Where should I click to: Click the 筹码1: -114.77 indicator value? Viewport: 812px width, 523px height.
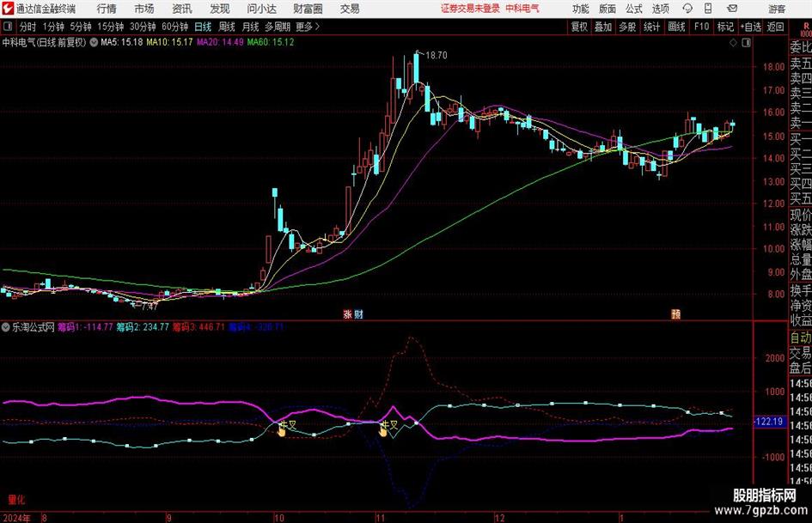pos(85,326)
